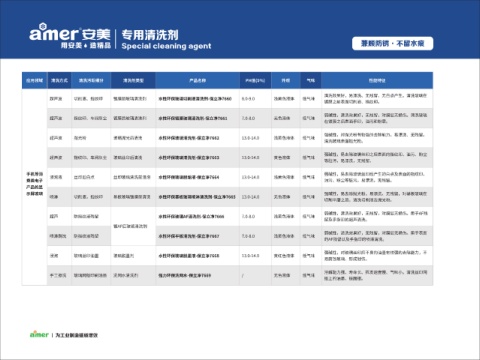Screen dimensions: 480x360
Task: Click the PH值(1%) column header
Action: click(x=255, y=80)
